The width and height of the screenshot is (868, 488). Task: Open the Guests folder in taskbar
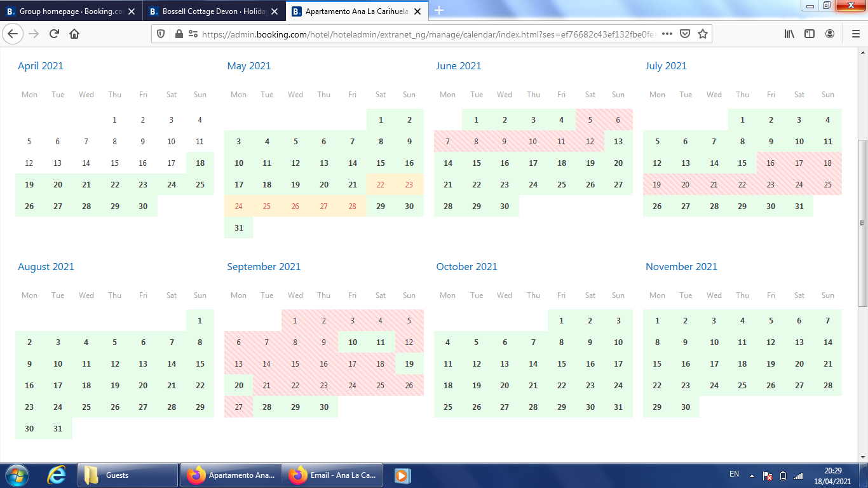(x=127, y=475)
